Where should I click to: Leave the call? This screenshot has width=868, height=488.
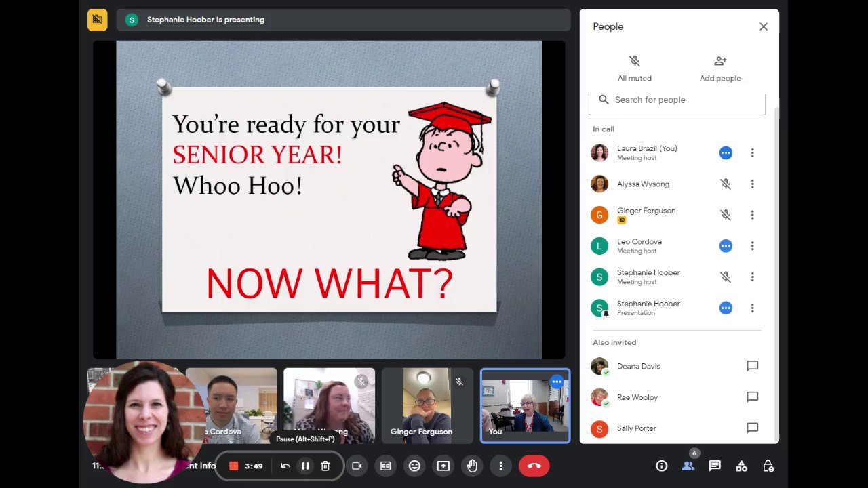pos(534,466)
